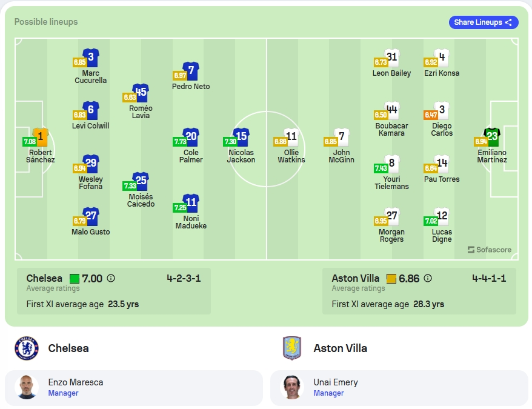The width and height of the screenshot is (532, 409).
Task: Open Enzo Maresca's Manager link
Action: click(63, 393)
